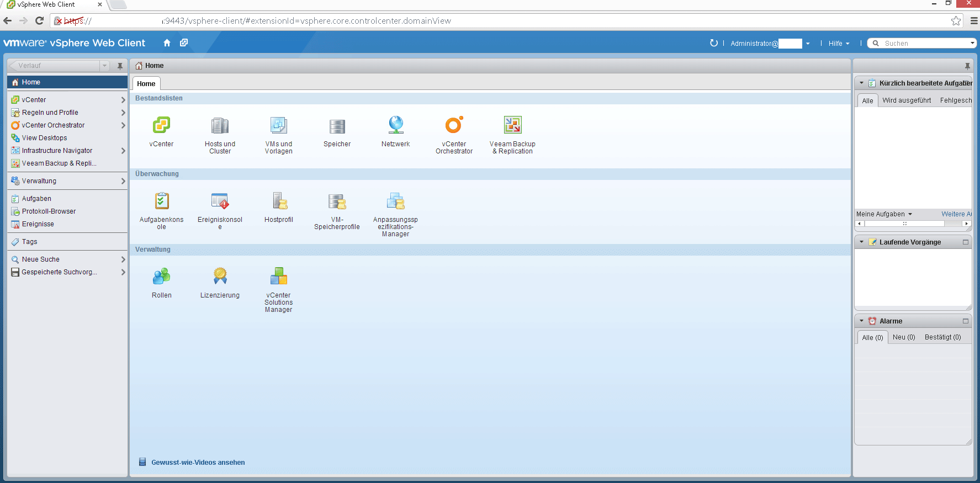Viewport: 980px width, 483px height.
Task: Expand Gespeicherte Suchvorgänge chevron
Action: pyautogui.click(x=123, y=272)
